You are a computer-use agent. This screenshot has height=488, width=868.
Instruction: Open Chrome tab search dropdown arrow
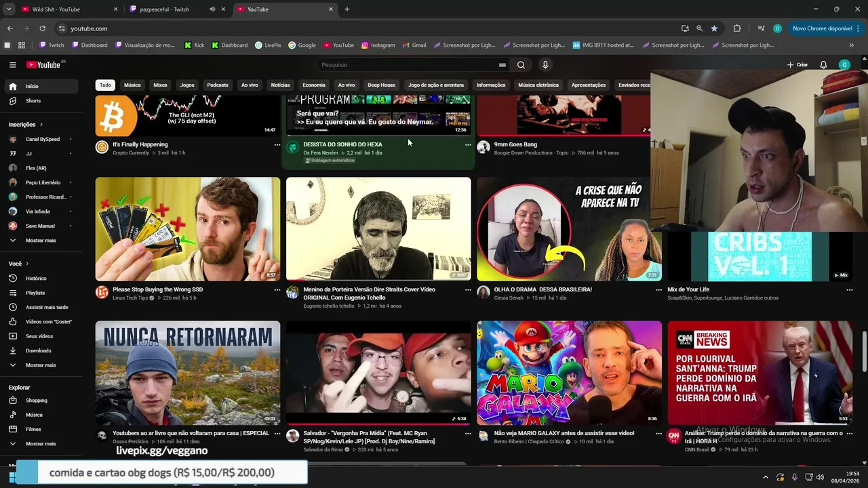[x=9, y=9]
